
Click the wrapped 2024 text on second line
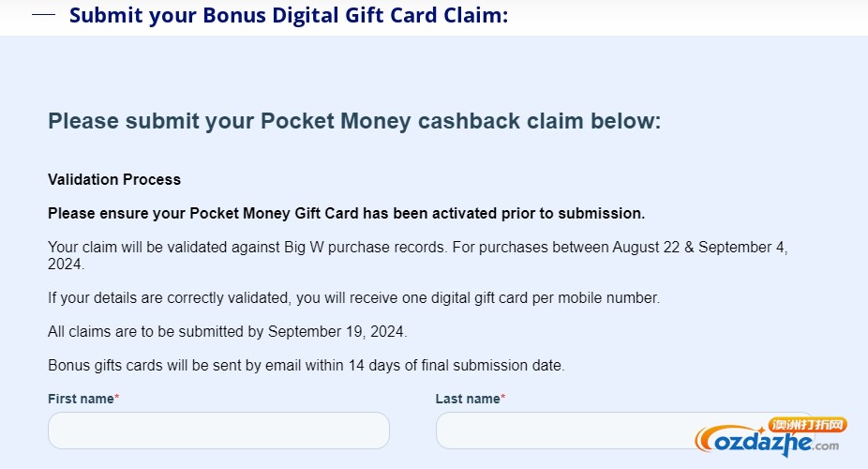point(66,265)
